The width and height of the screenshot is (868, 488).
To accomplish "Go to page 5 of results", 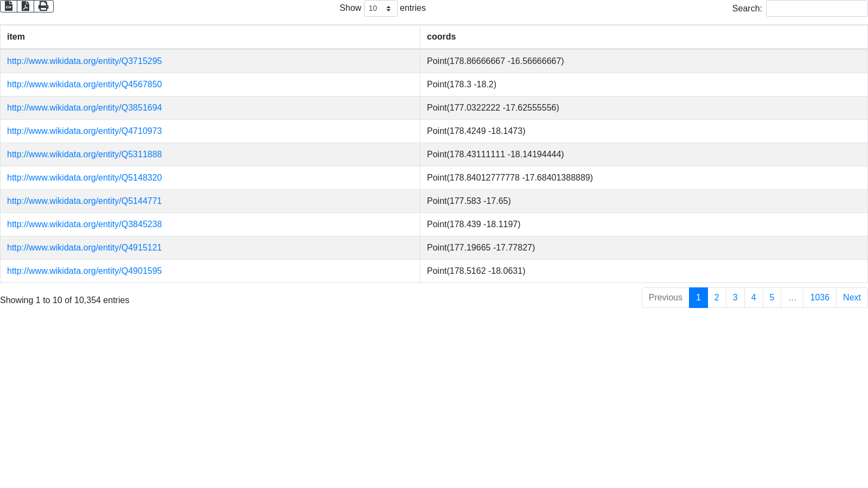I will [x=771, y=298].
